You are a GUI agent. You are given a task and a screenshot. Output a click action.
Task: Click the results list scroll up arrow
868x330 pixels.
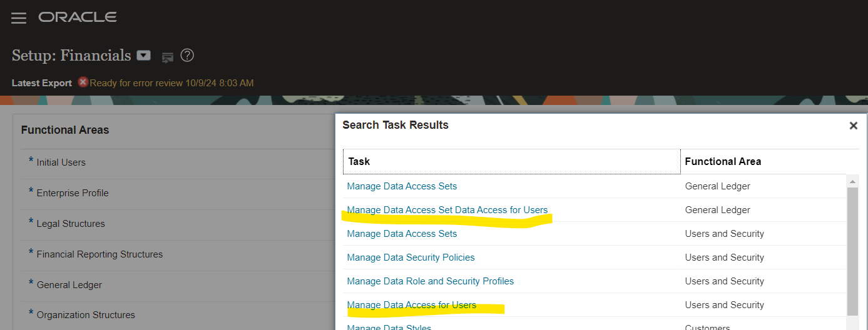(852, 181)
